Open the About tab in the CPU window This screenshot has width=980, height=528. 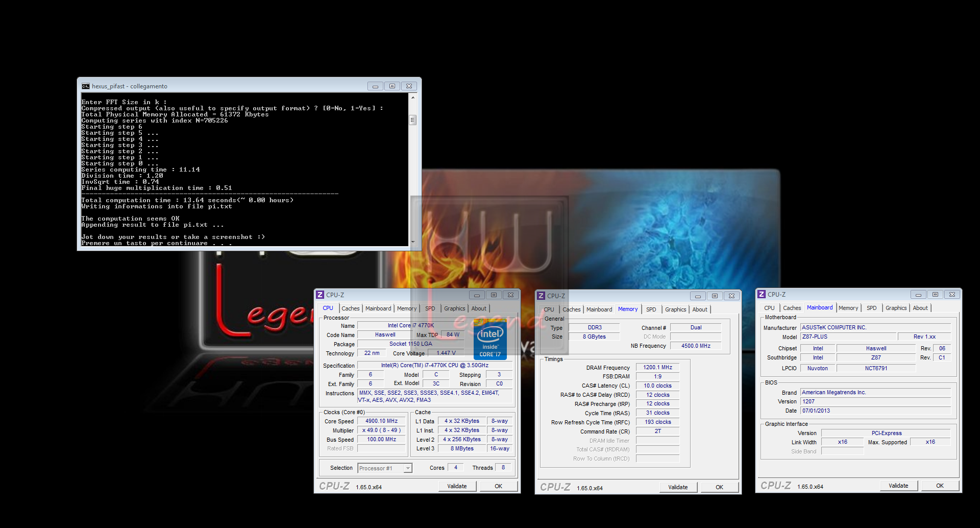point(479,308)
